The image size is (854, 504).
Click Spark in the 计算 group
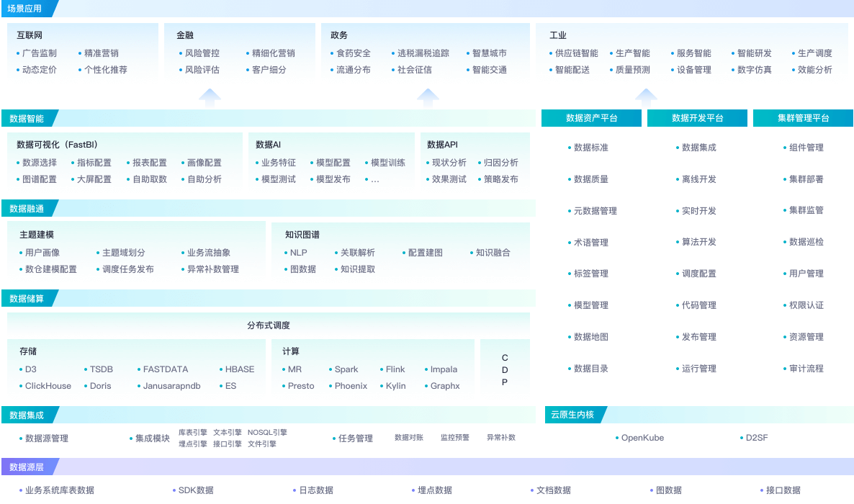click(x=346, y=369)
